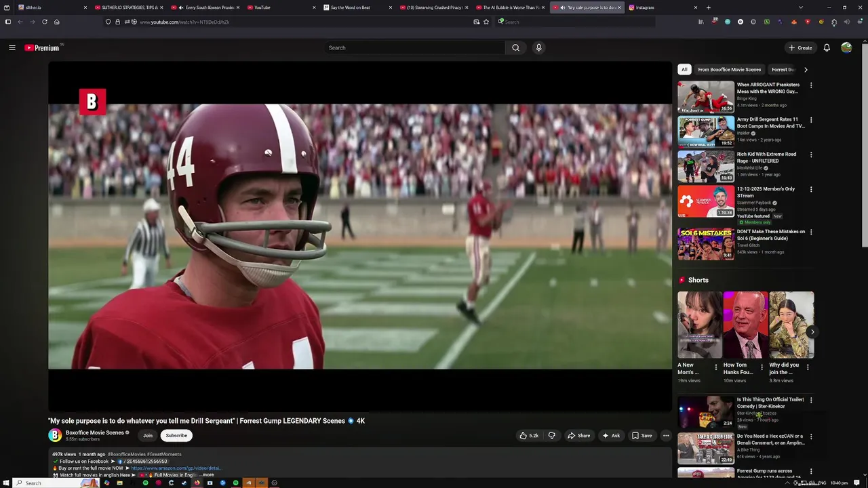Open options for 'When ARROGANT Pranksters' video
Image resolution: width=868 pixels, height=488 pixels.
pyautogui.click(x=811, y=85)
